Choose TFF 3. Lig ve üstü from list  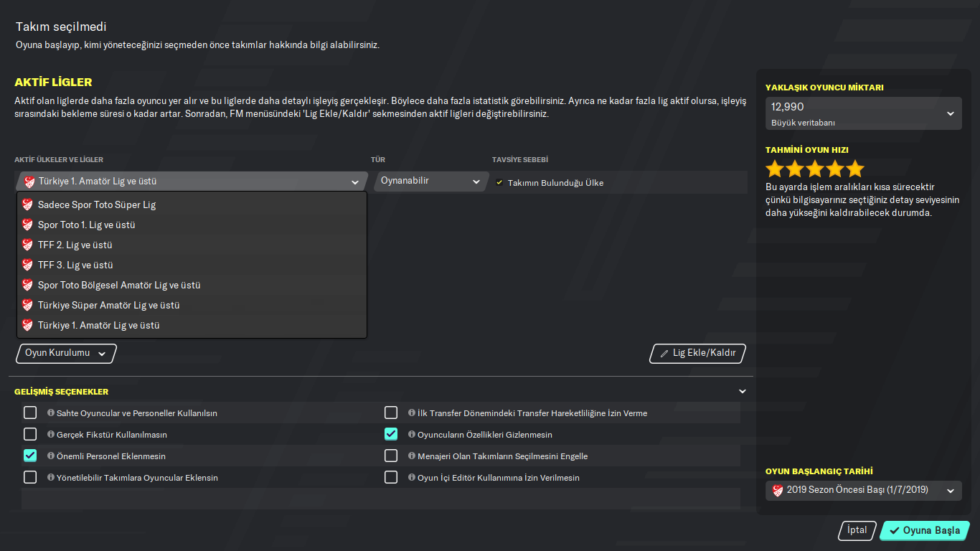(x=75, y=265)
